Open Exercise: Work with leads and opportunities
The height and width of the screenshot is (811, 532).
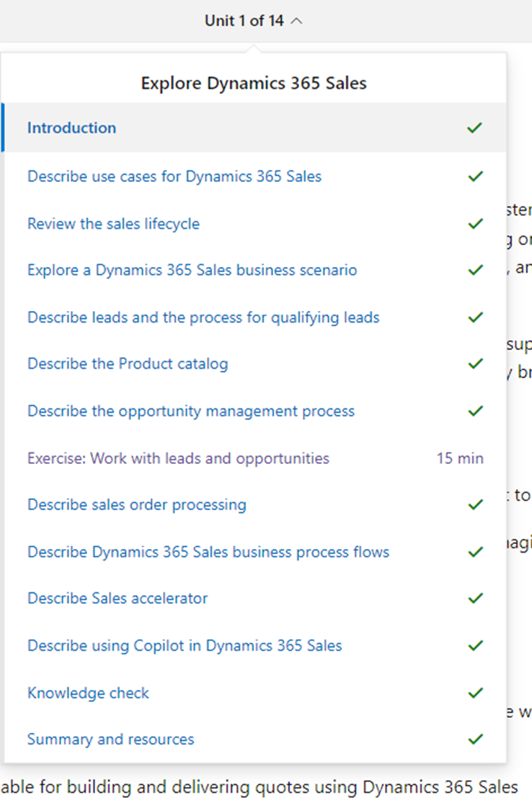178,458
